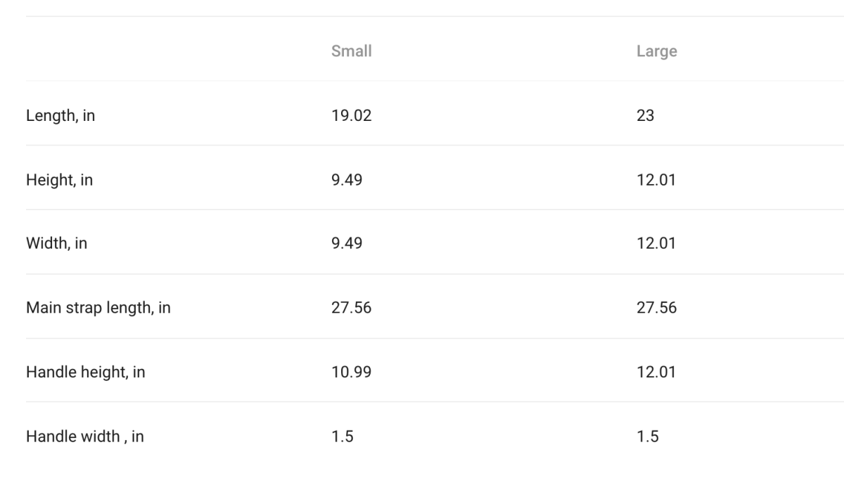
Task: Click the Large width value 12.01
Action: (656, 244)
